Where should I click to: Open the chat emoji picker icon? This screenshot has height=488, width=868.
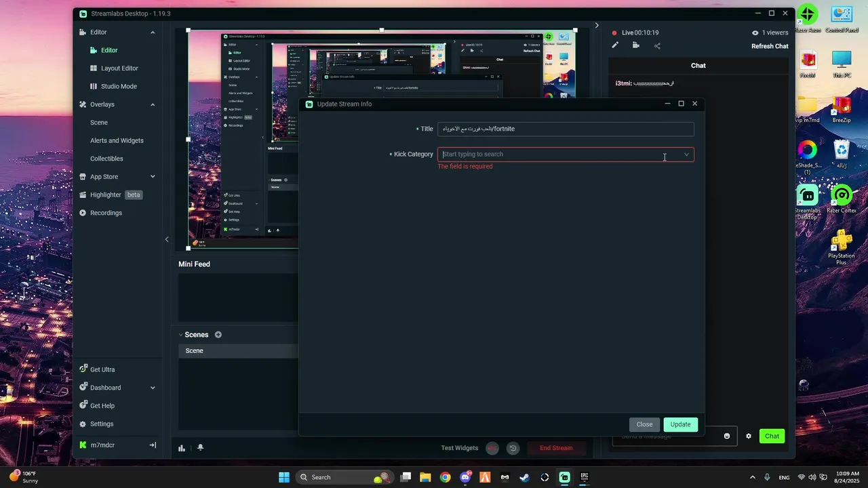click(727, 436)
